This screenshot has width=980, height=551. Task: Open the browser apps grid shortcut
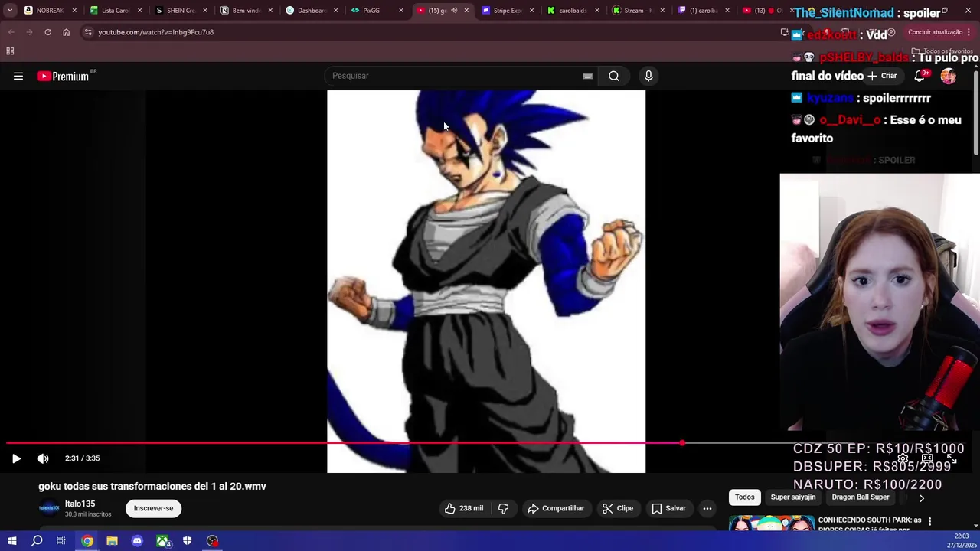[10, 51]
